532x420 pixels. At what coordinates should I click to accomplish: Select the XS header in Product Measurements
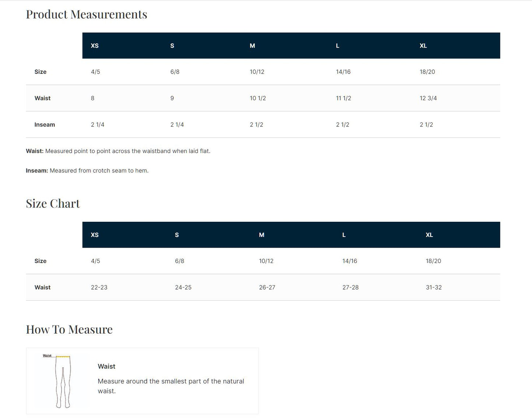click(x=95, y=46)
